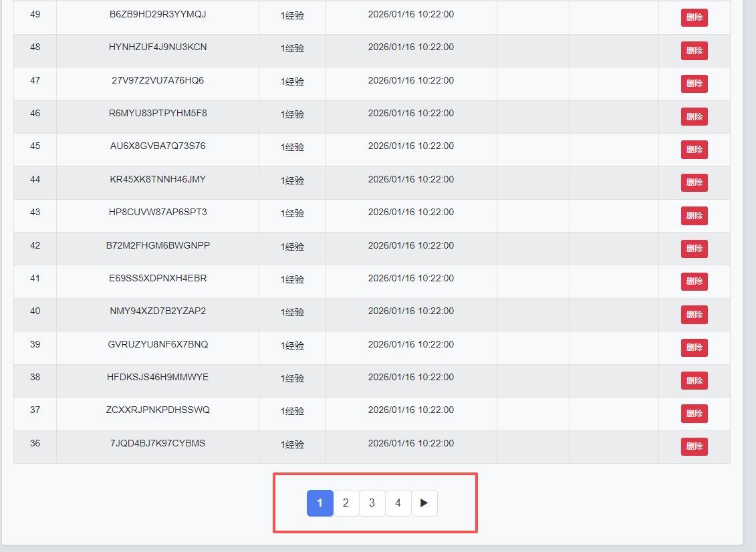Click code text 27V97Z2VU7A76HQ6

[x=158, y=81]
